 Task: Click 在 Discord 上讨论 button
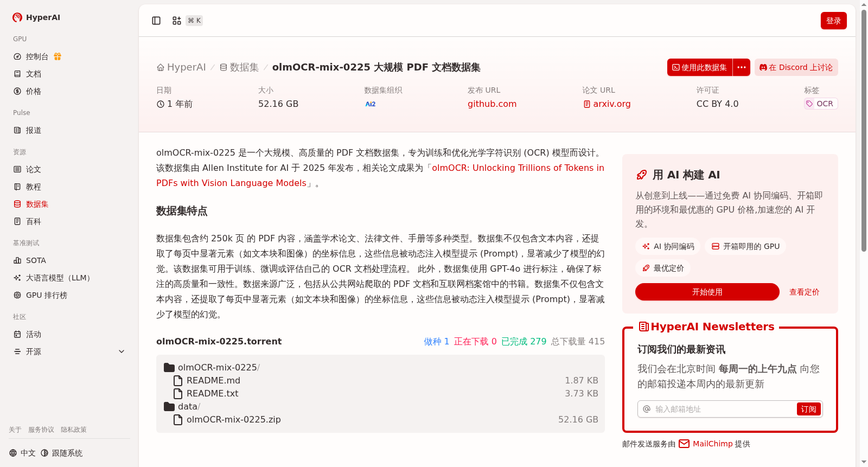[796, 67]
